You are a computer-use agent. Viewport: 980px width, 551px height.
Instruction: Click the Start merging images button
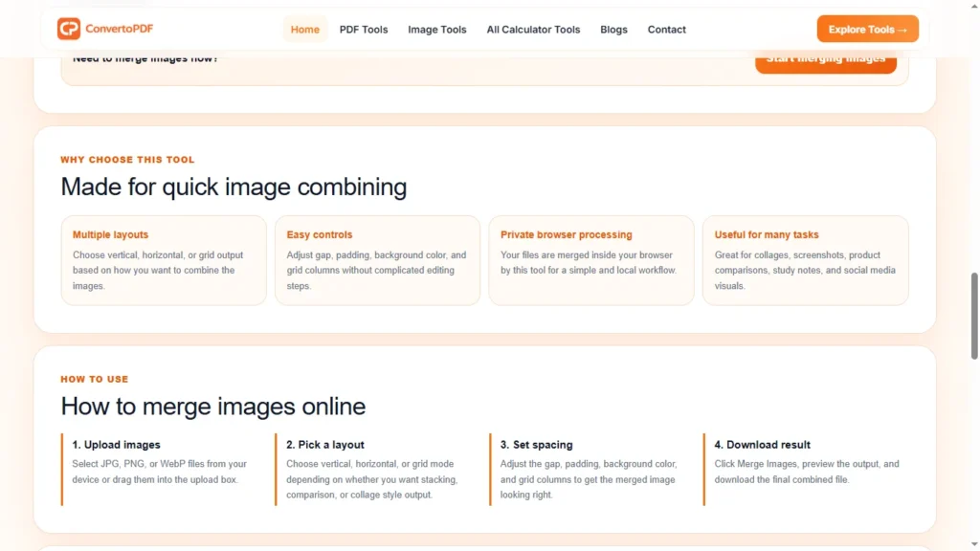tap(826, 62)
